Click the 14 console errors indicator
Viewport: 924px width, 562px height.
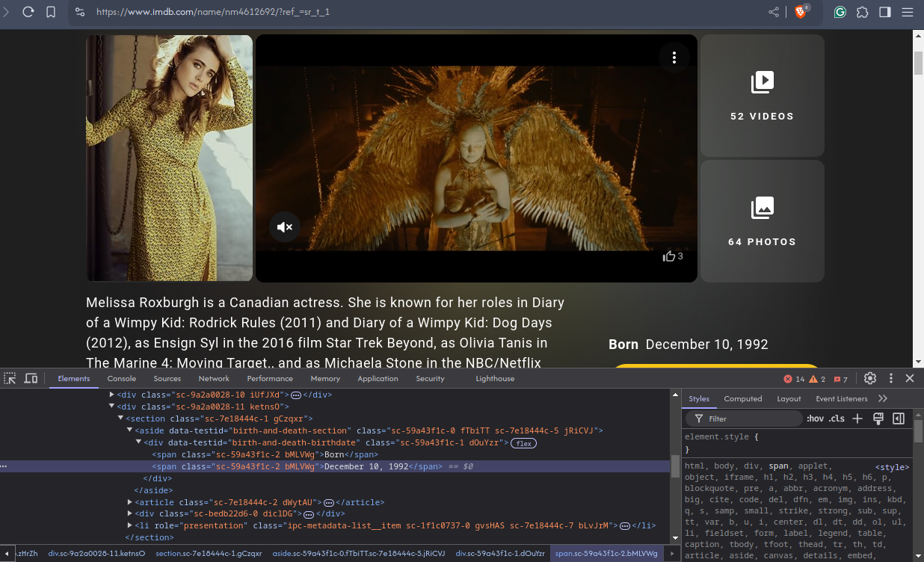coord(792,379)
